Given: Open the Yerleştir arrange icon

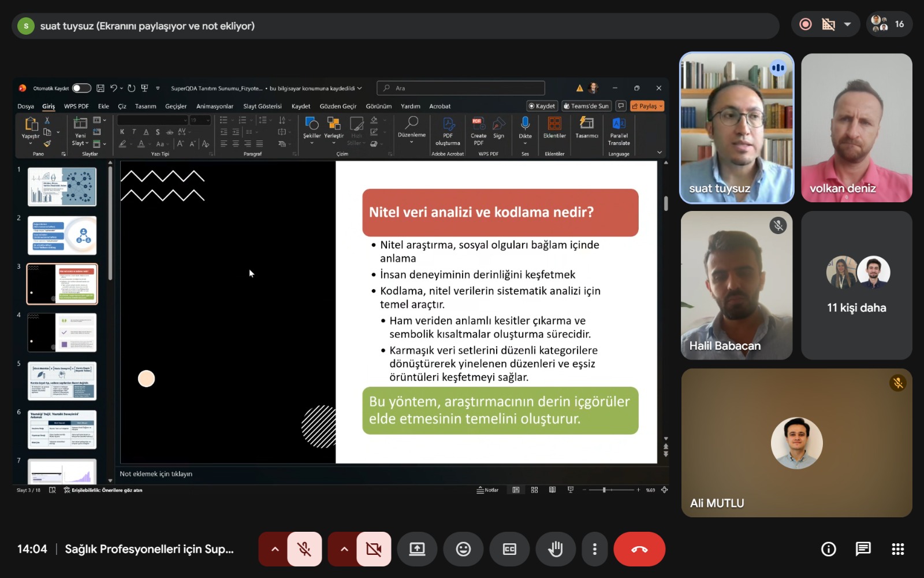Looking at the screenshot, I should [x=334, y=123].
